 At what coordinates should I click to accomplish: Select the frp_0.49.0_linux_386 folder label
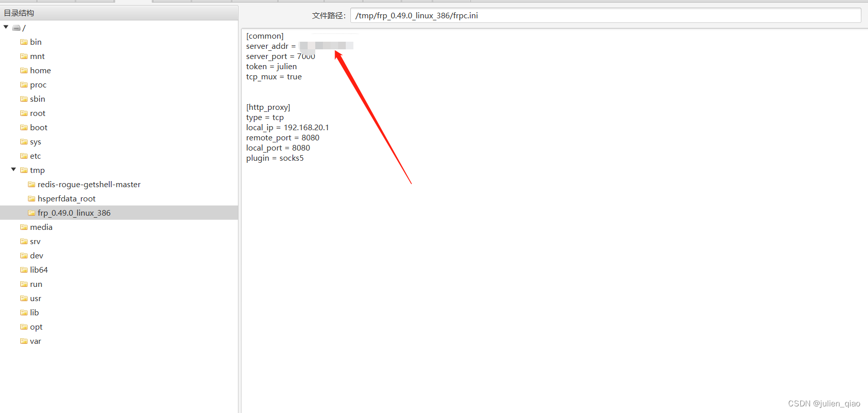coord(74,213)
